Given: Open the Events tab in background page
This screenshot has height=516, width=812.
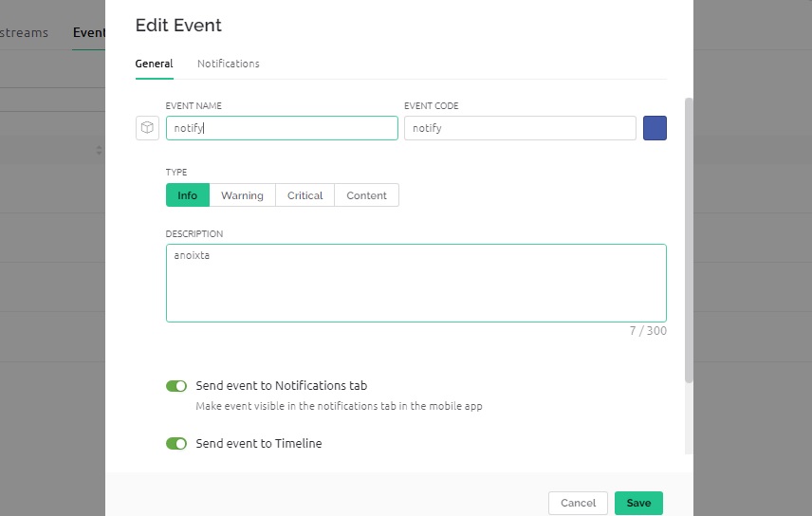Looking at the screenshot, I should (x=88, y=32).
